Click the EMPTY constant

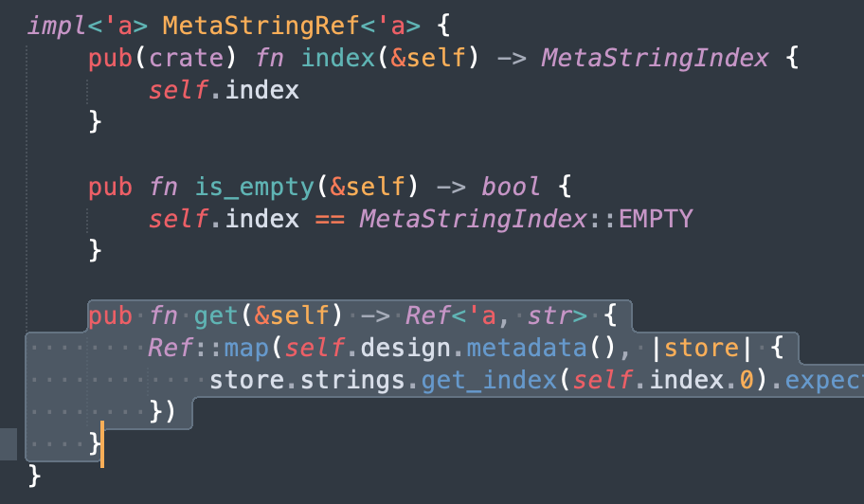(x=656, y=219)
